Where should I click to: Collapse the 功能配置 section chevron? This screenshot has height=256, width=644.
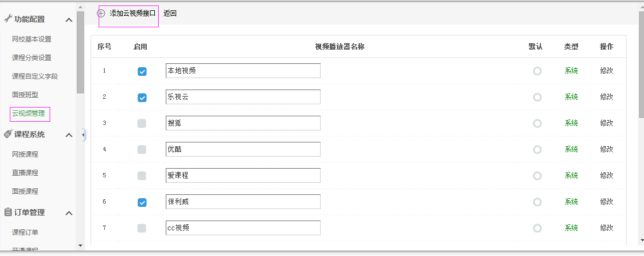69,20
